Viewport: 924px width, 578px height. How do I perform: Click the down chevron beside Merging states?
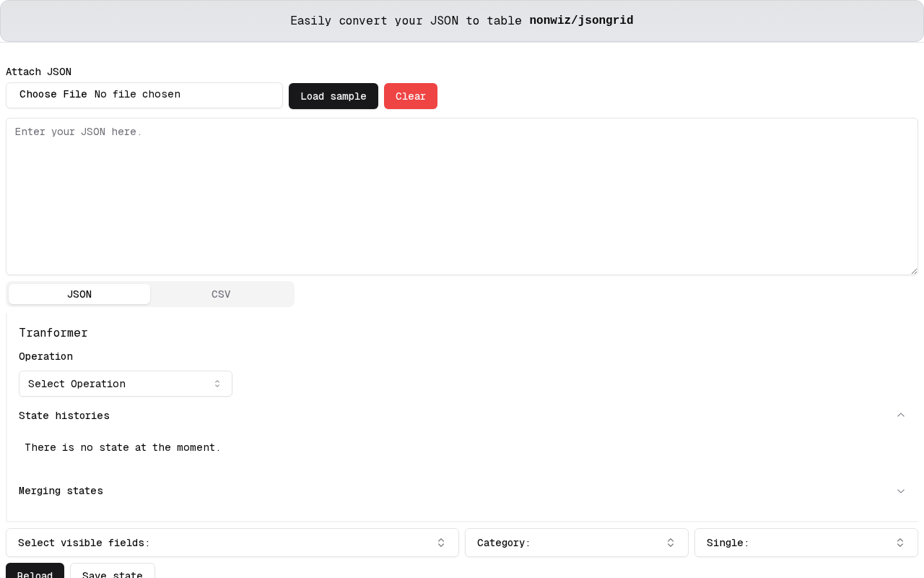coord(901,491)
